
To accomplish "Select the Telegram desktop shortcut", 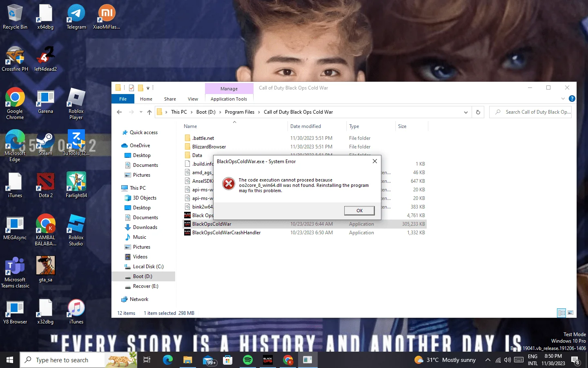I will (76, 17).
